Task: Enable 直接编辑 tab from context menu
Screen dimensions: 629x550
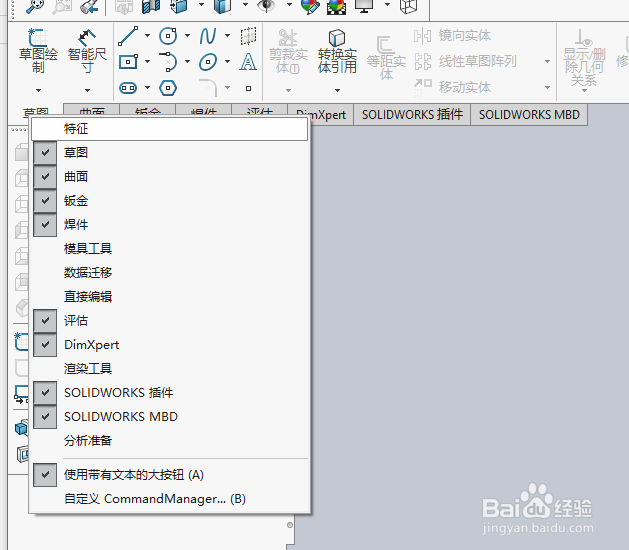Action: pyautogui.click(x=170, y=297)
